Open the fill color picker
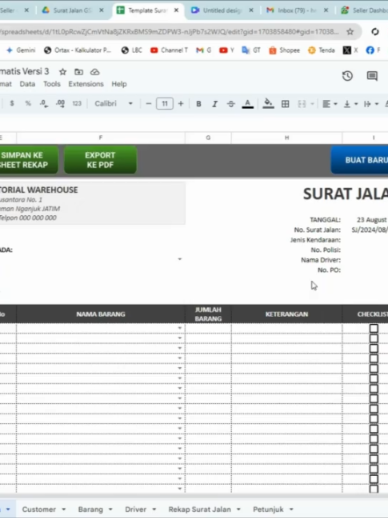Image resolution: width=388 pixels, height=518 pixels. [x=268, y=104]
